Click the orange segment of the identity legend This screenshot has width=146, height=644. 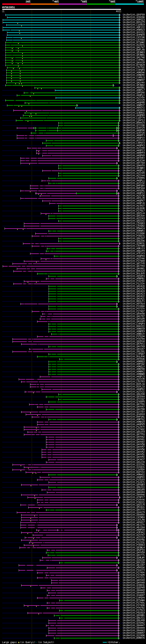(x=45, y=4)
